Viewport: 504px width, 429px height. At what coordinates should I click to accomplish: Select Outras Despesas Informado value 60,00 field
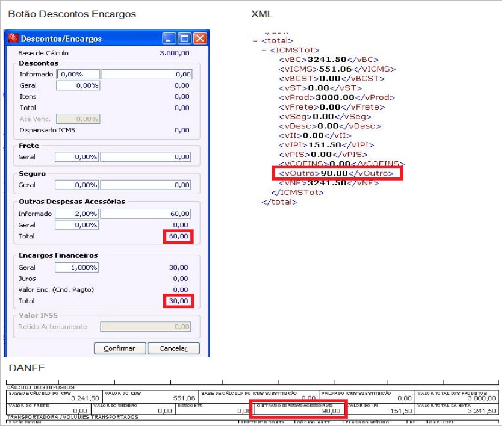(146, 214)
